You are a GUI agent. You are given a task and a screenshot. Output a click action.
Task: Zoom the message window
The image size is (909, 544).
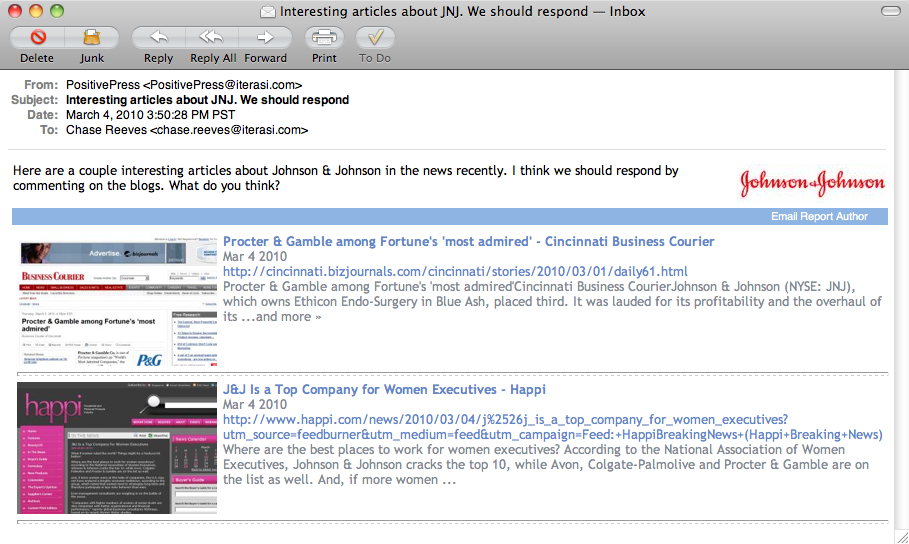click(56, 11)
